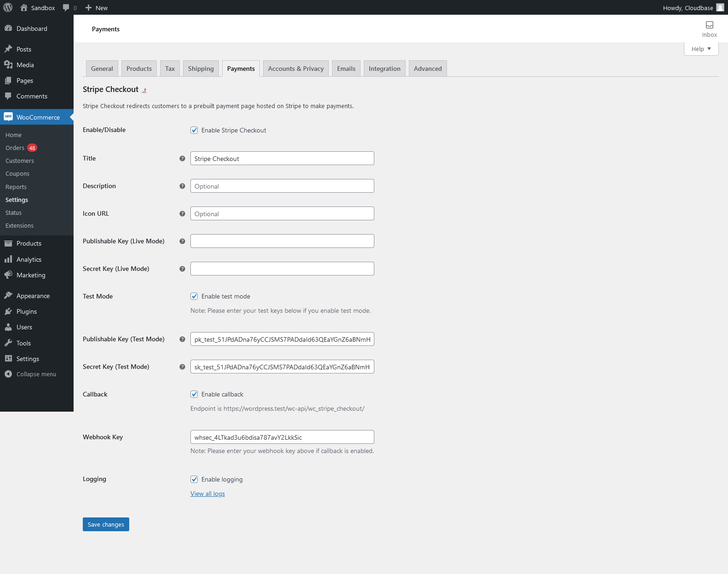This screenshot has width=728, height=574.
Task: Toggle the Enable Stripe Checkout checkbox
Action: point(194,130)
